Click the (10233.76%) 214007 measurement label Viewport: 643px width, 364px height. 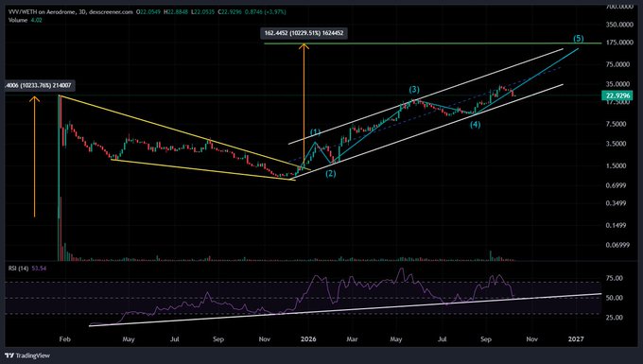tap(40, 85)
